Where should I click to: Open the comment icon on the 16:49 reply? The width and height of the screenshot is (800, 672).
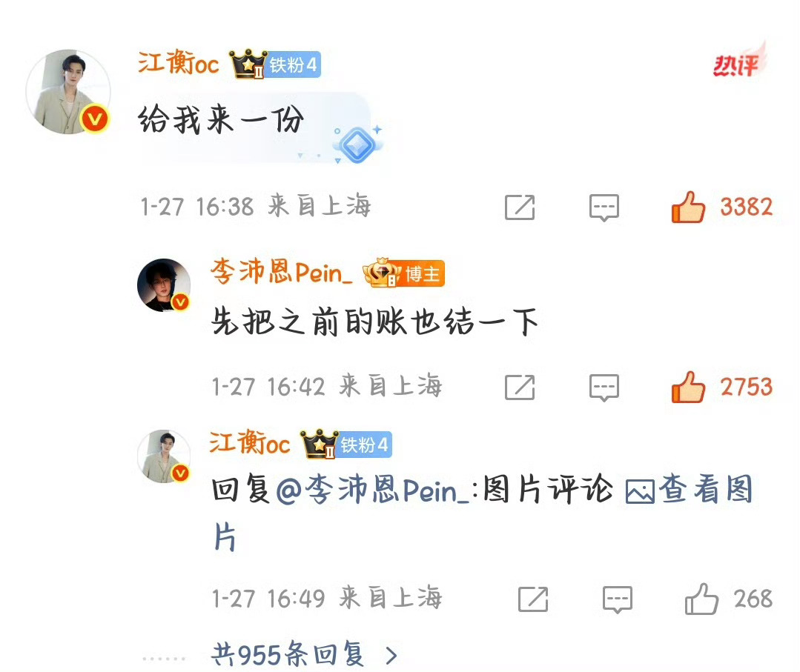point(618,599)
